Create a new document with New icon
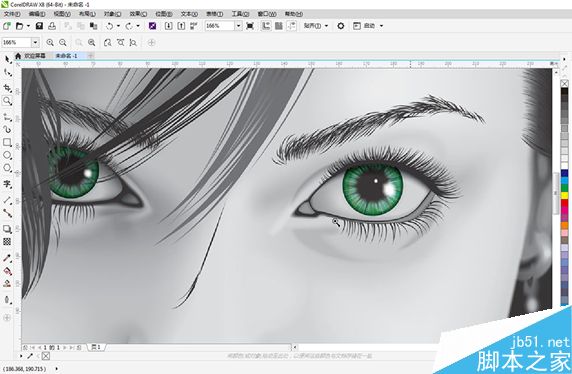Screen dimensions: 572x374 [7, 26]
